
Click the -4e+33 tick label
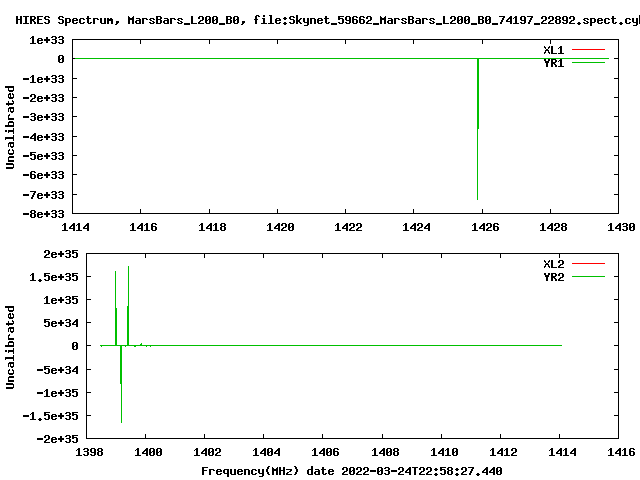tap(43, 137)
